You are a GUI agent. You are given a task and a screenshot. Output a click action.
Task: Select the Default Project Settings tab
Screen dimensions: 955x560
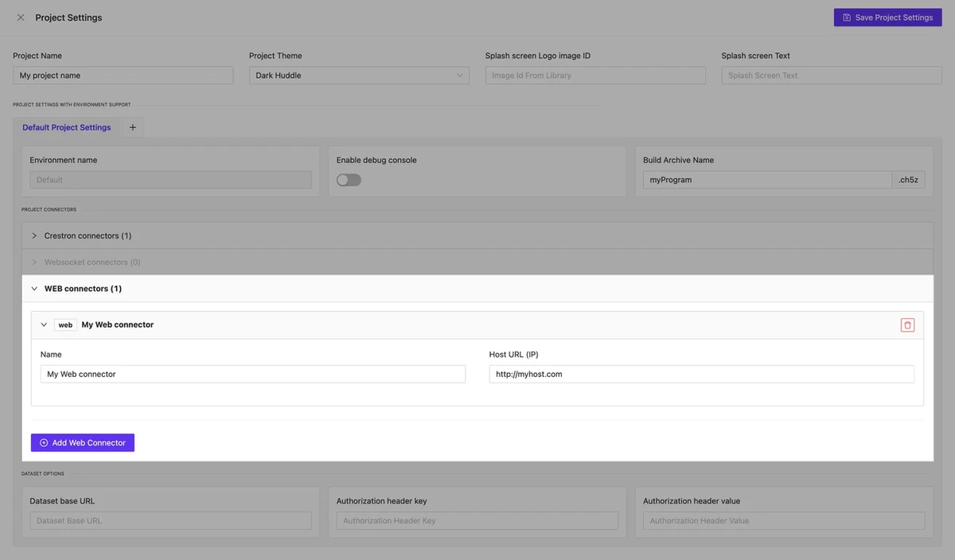pos(66,126)
